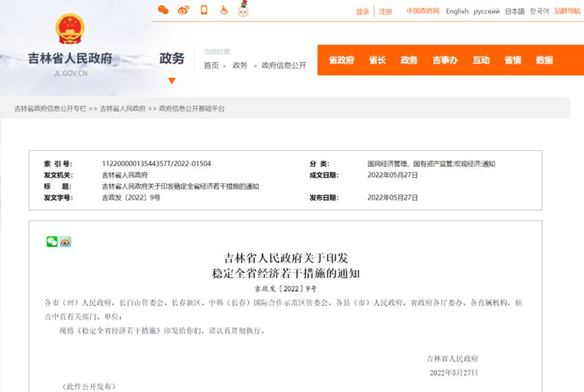Image resolution: width=584 pixels, height=392 pixels.
Task: Open the Weibo icon in top bar
Action: click(183, 10)
